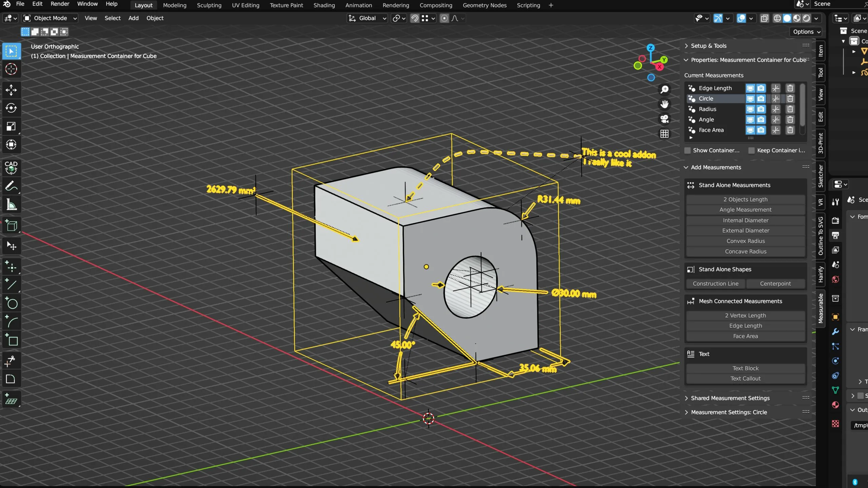
Task: Expand the Setup & Tools panel
Action: [x=708, y=46]
